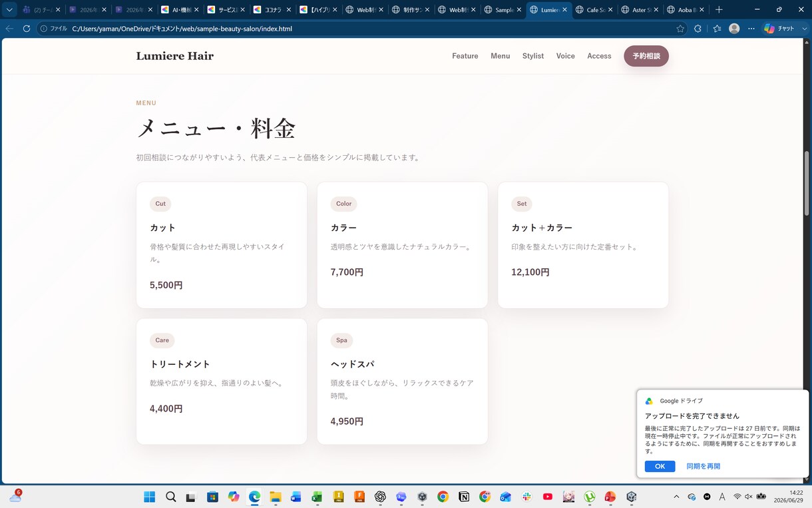
Task: Open browser settings and more menu
Action: point(751,29)
